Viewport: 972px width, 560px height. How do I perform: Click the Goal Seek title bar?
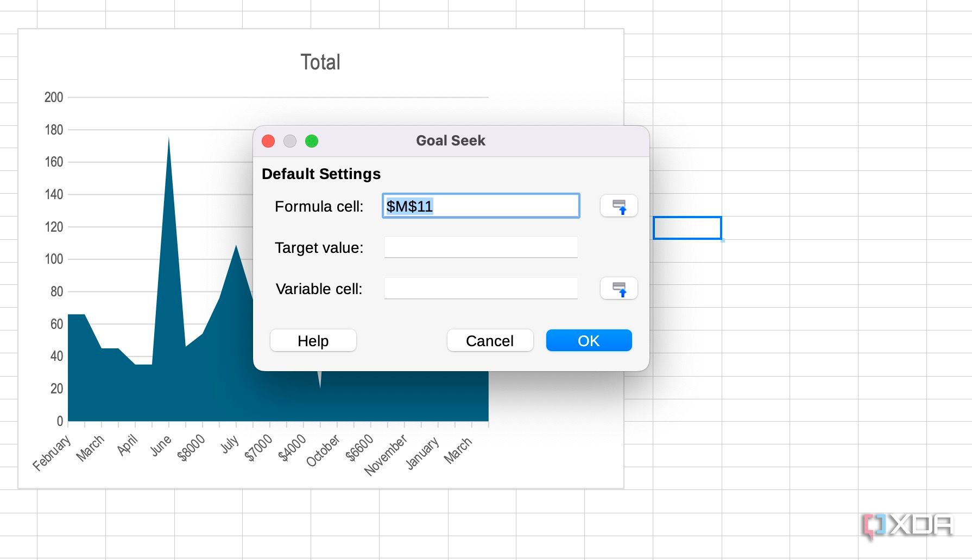451,141
